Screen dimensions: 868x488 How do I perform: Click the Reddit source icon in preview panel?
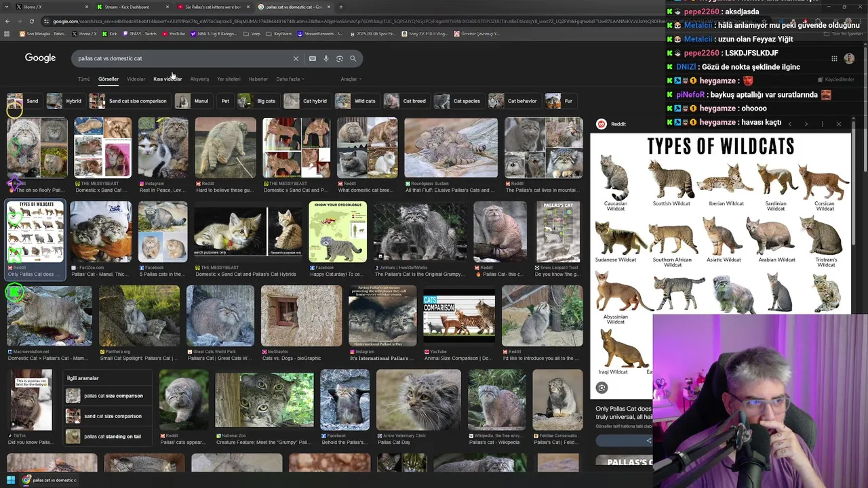point(601,124)
